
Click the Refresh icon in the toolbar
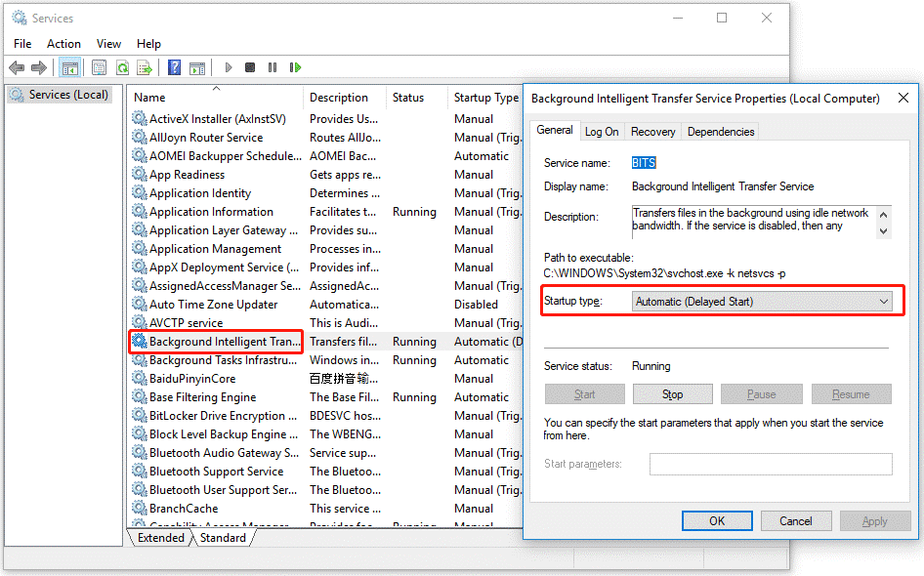point(125,66)
